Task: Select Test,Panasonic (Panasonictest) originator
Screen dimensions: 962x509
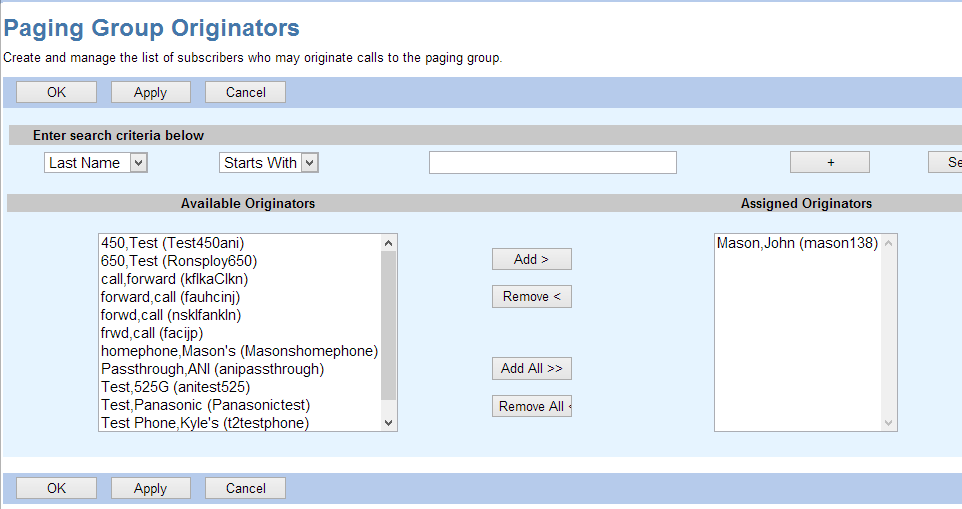Action: (205, 405)
